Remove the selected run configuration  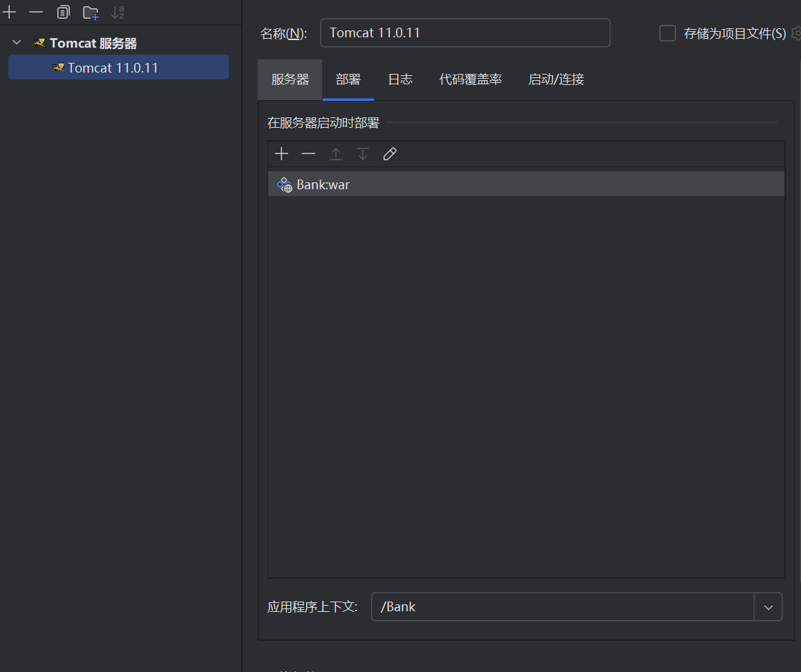(x=36, y=12)
